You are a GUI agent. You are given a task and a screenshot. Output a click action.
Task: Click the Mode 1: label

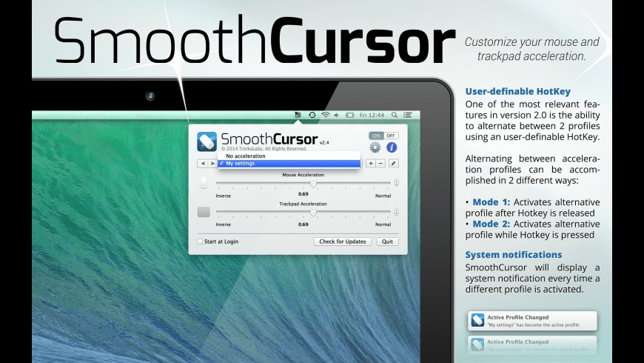point(492,202)
